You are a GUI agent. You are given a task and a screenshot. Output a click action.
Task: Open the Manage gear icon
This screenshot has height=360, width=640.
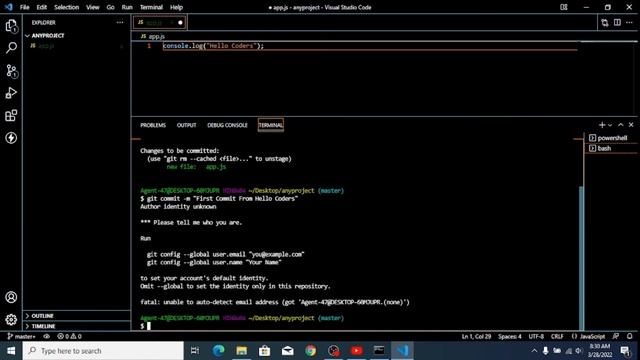11,319
